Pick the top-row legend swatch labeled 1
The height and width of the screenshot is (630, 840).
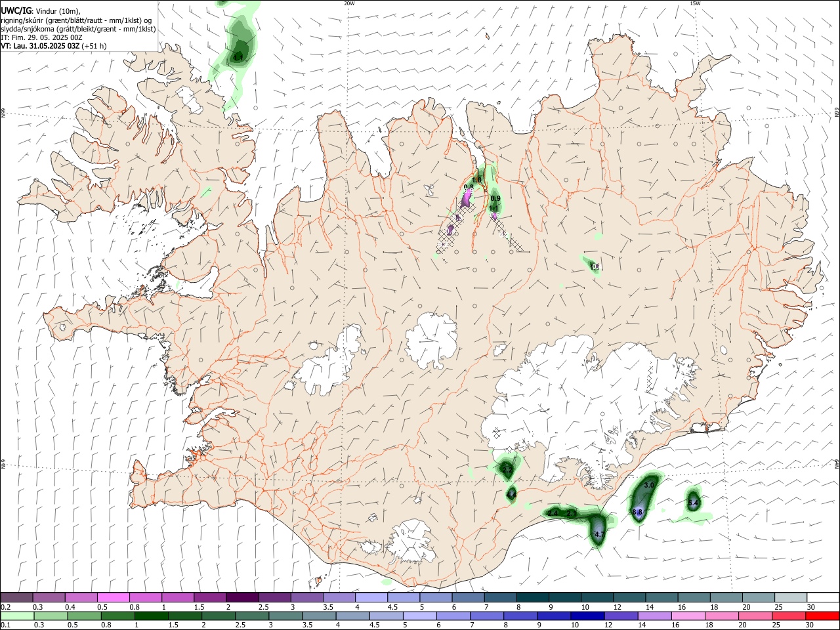click(178, 598)
